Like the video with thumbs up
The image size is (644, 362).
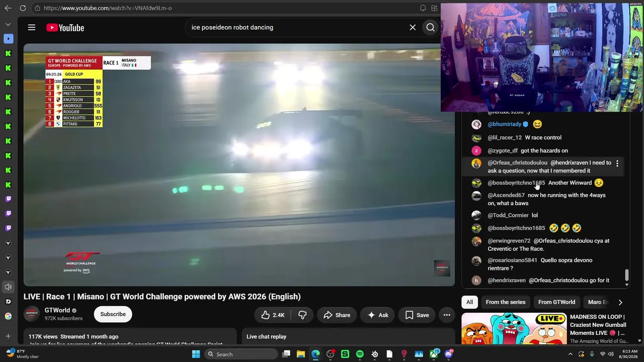[x=273, y=315]
